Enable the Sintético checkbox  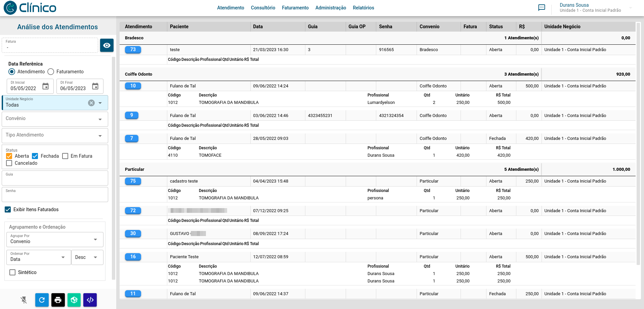(12, 272)
